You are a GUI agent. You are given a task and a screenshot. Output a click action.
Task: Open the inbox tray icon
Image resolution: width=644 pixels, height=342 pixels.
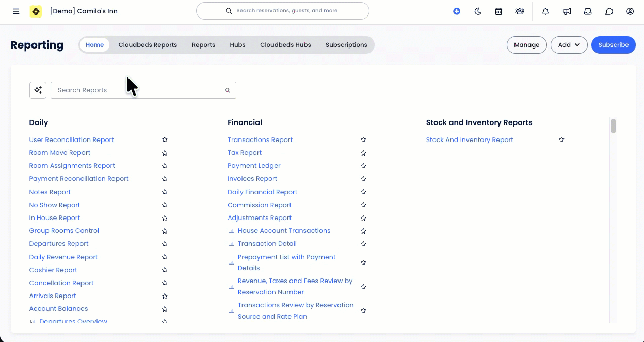click(588, 11)
